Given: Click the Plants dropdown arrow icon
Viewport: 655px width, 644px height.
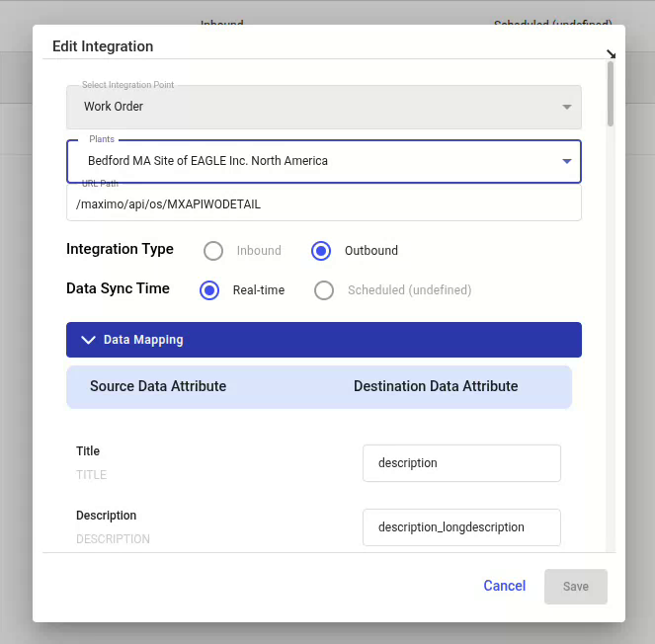Looking at the screenshot, I should pyautogui.click(x=566, y=161).
